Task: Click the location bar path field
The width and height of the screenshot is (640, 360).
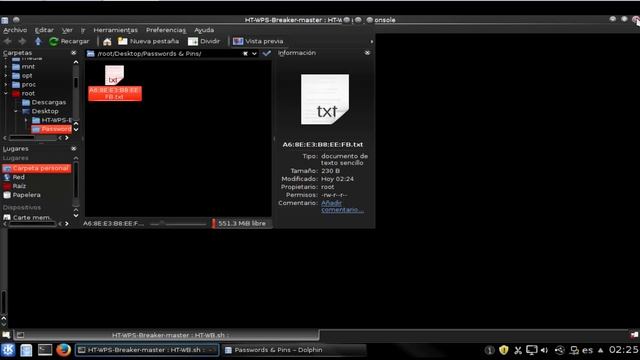Action: [168, 53]
